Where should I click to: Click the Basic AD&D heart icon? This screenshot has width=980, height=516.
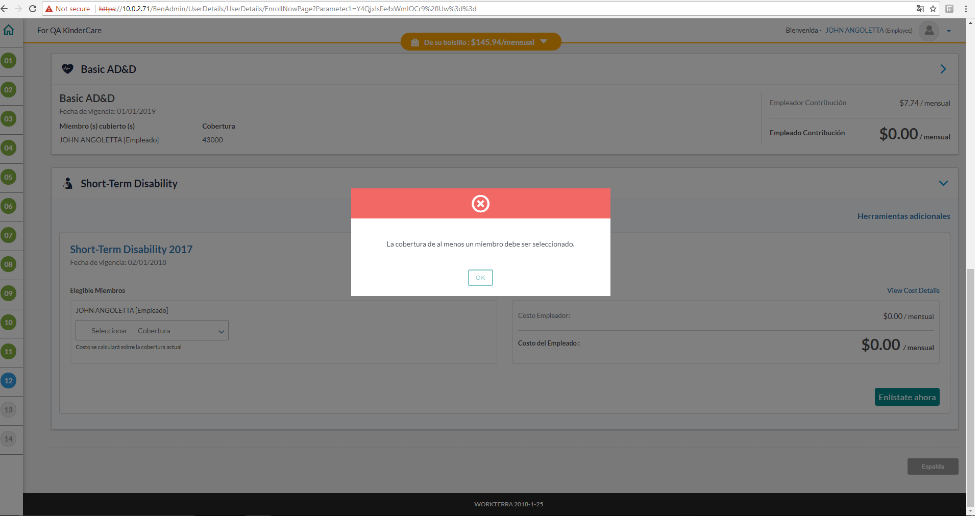(x=67, y=69)
